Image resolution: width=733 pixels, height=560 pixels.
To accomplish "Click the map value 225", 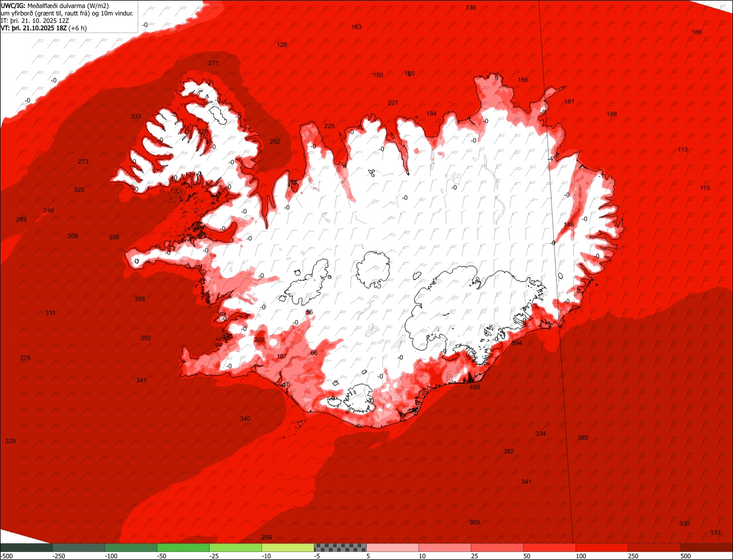I will [329, 126].
